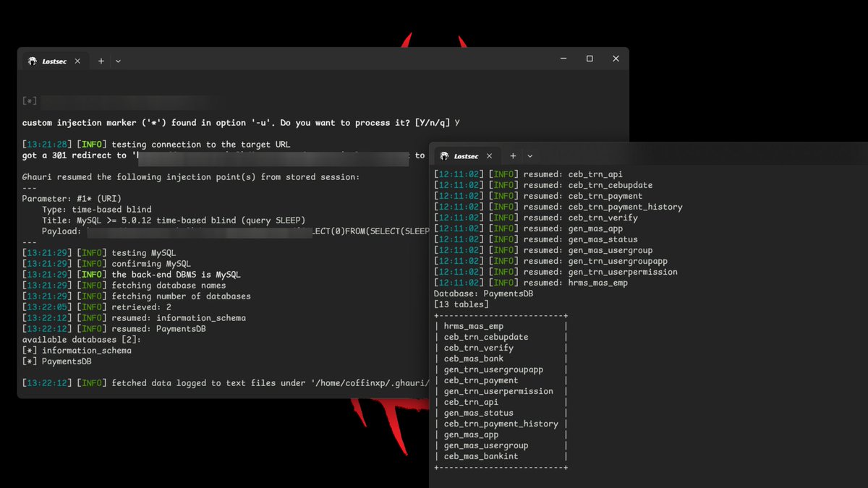Click the 'fetching database names' log line
868x488 pixels.
click(124, 286)
